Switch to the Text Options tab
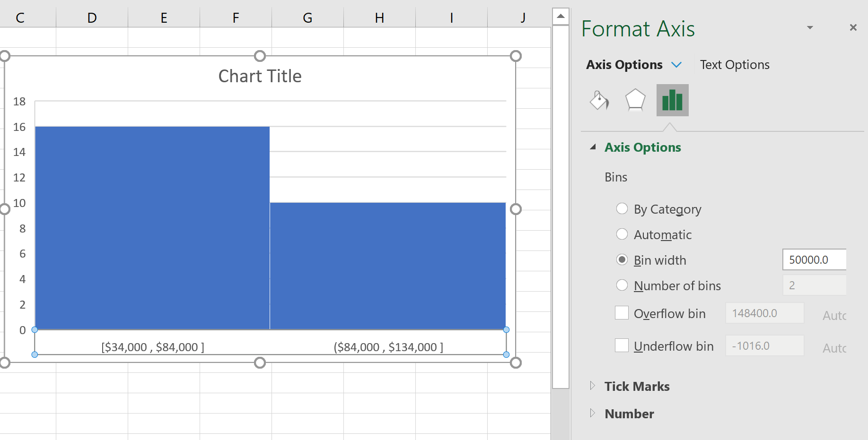Viewport: 868px width, 440px height. coord(734,64)
